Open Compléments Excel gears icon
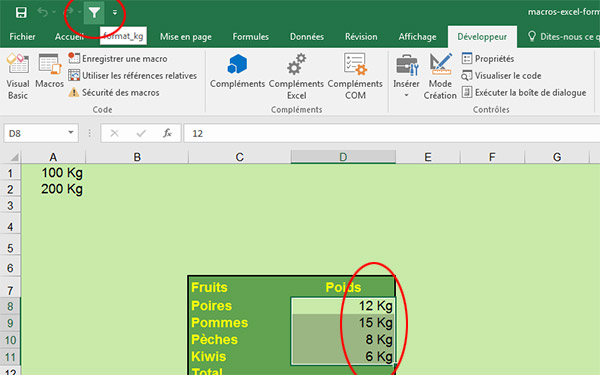The height and width of the screenshot is (375, 600). tap(297, 77)
